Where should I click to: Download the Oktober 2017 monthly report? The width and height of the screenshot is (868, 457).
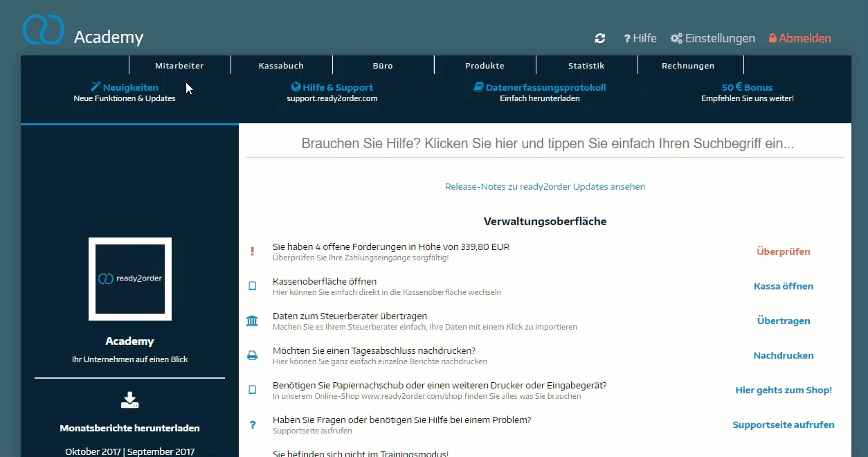click(93, 451)
